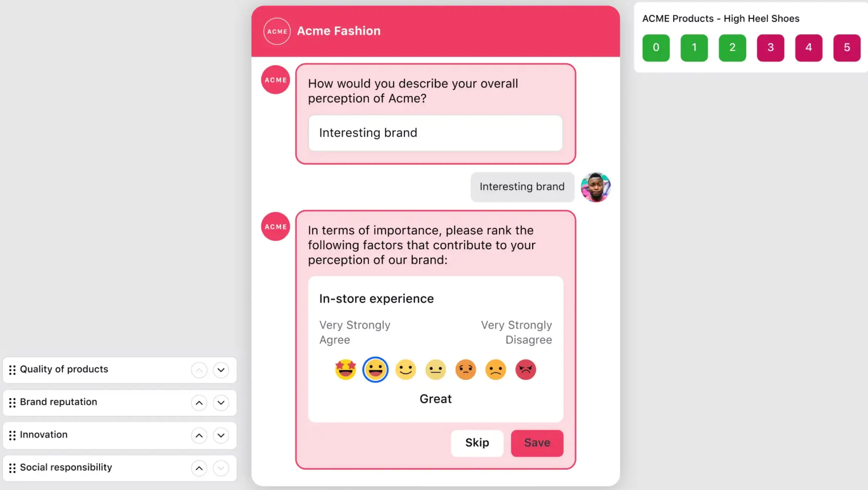Image resolution: width=868 pixels, height=490 pixels.
Task: Select rating 0 for High Heel Shoes
Action: 656,48
